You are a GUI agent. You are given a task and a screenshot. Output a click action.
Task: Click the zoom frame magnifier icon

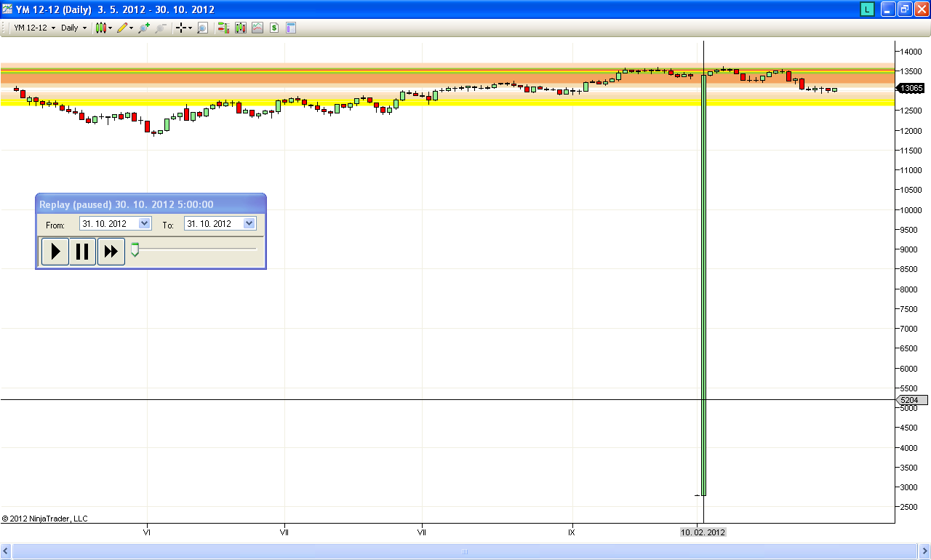tap(202, 28)
